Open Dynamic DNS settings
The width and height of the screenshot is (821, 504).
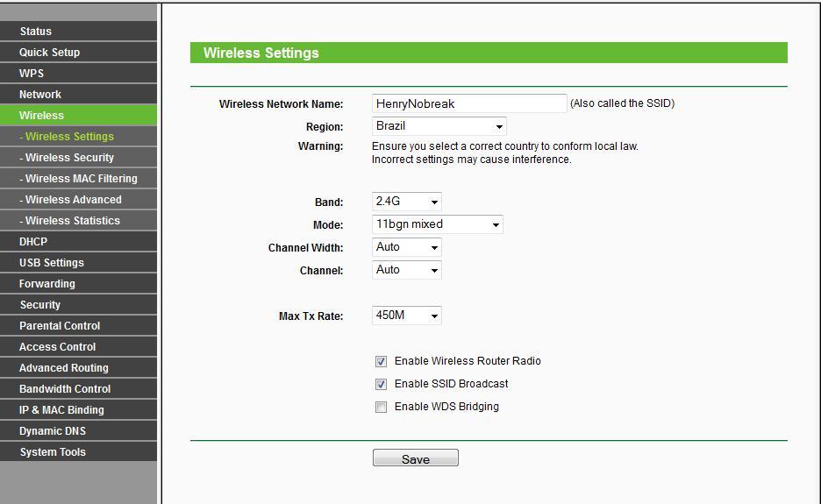[x=79, y=430]
